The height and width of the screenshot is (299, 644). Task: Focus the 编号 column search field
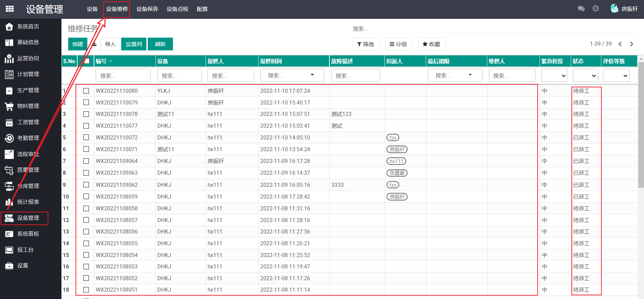(x=123, y=76)
